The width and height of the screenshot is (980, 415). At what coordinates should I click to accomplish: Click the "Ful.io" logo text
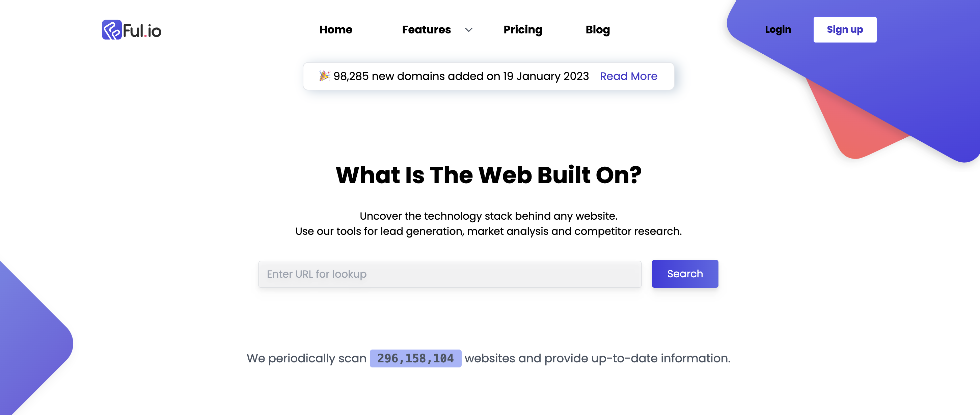(142, 31)
